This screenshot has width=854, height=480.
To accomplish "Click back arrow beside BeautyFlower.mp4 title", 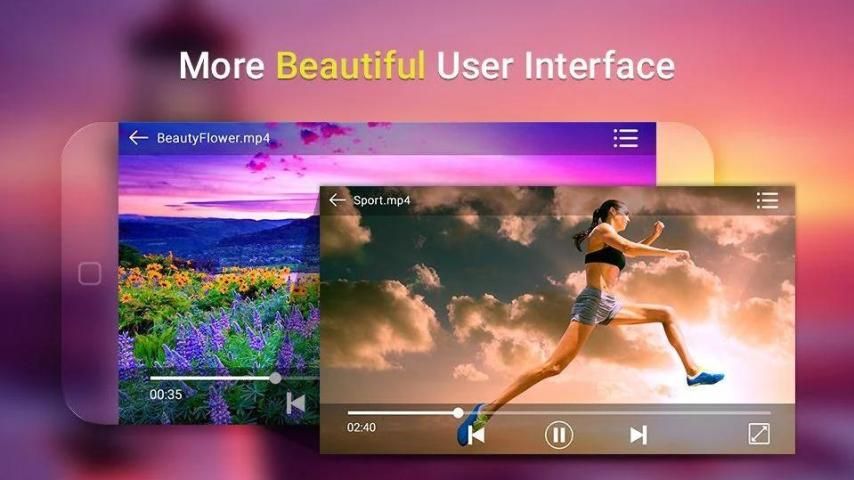I will tap(138, 138).
